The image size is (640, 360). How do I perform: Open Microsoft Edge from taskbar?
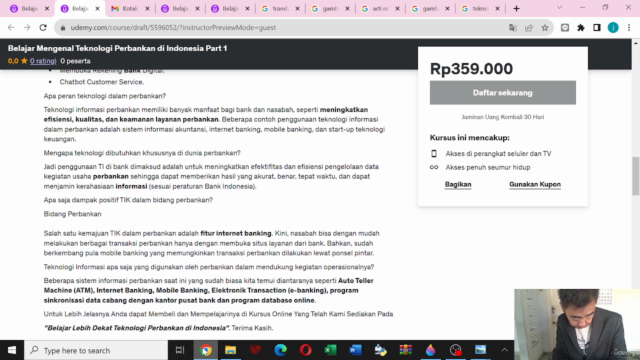click(x=280, y=350)
